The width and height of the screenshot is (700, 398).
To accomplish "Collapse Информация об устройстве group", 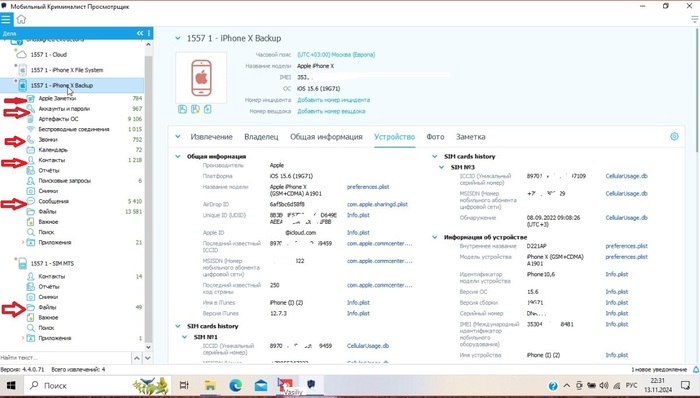I will click(x=434, y=237).
